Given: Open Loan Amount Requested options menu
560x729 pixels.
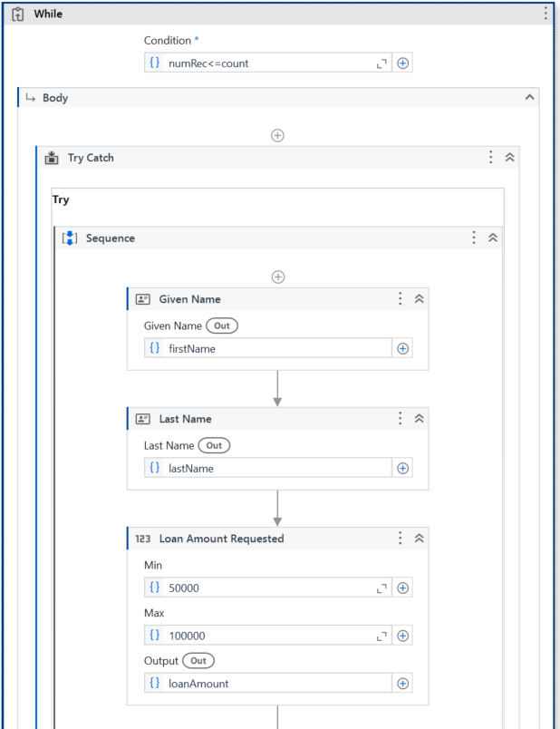Looking at the screenshot, I should click(400, 539).
